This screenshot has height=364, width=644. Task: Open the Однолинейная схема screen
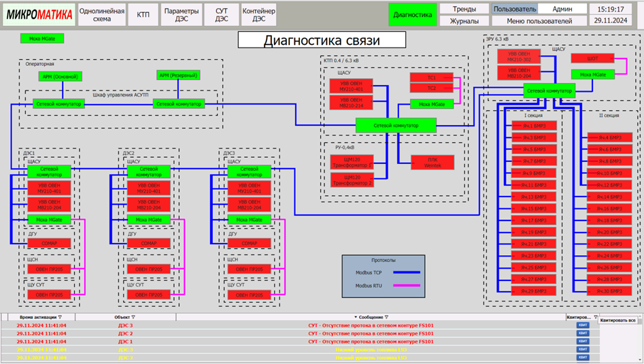point(102,14)
